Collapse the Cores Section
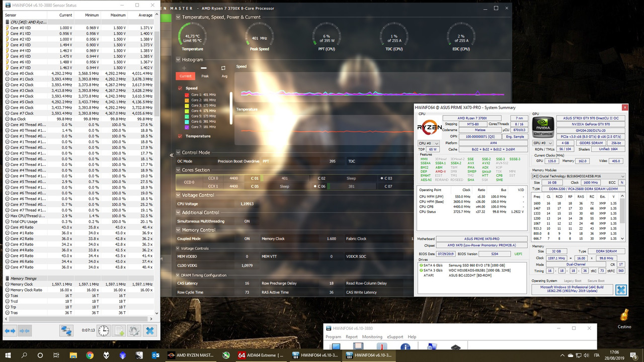Screen dimensions: 644x362 (x=178, y=170)
